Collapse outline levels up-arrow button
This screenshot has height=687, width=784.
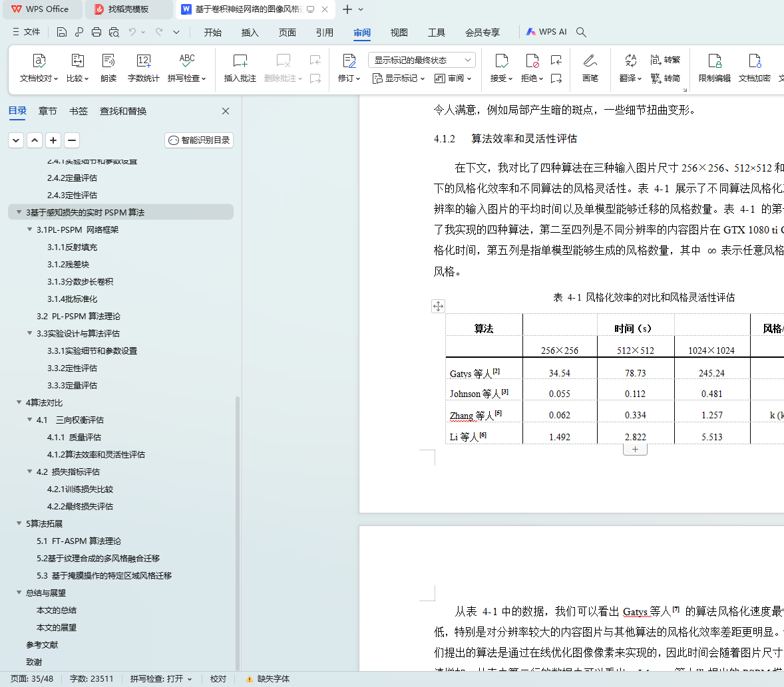[35, 140]
